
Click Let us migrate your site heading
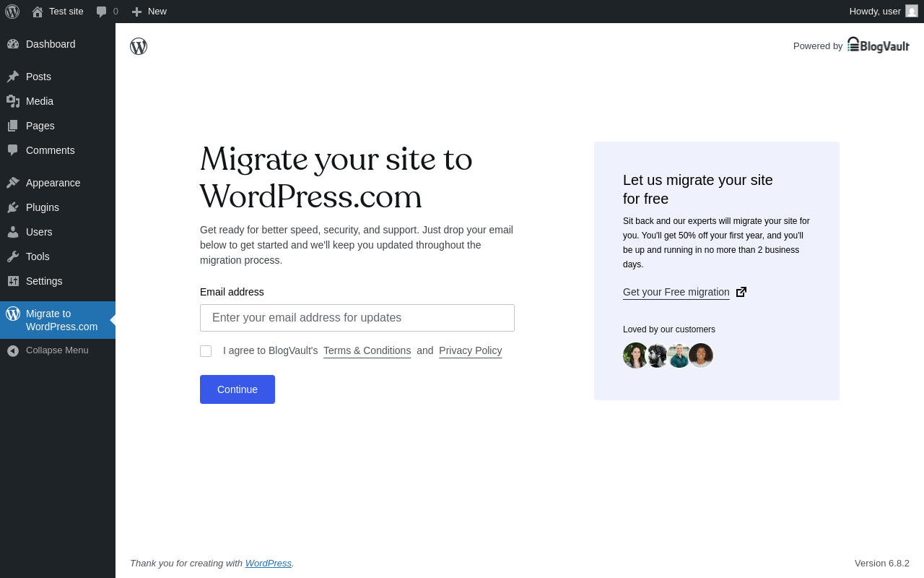click(698, 189)
